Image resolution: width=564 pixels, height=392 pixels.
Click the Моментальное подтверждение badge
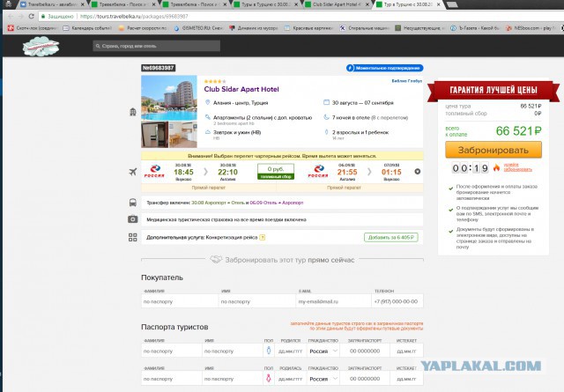(x=384, y=68)
